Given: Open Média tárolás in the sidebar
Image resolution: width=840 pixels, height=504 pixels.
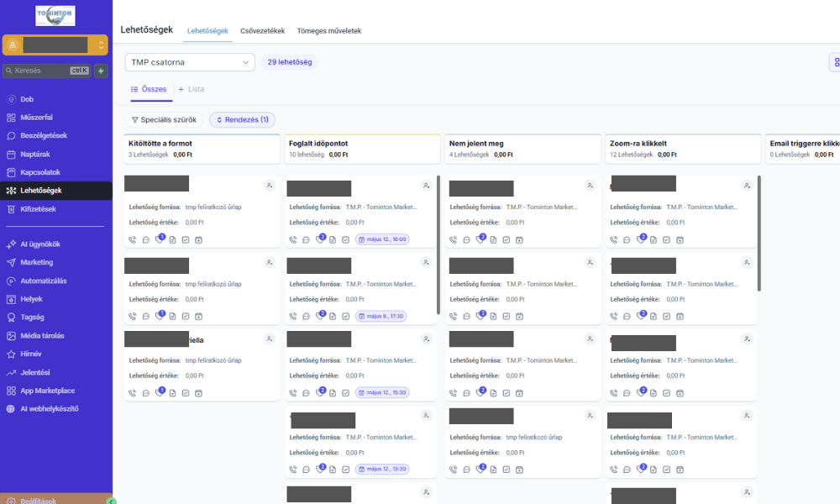Looking at the screenshot, I should click(42, 335).
